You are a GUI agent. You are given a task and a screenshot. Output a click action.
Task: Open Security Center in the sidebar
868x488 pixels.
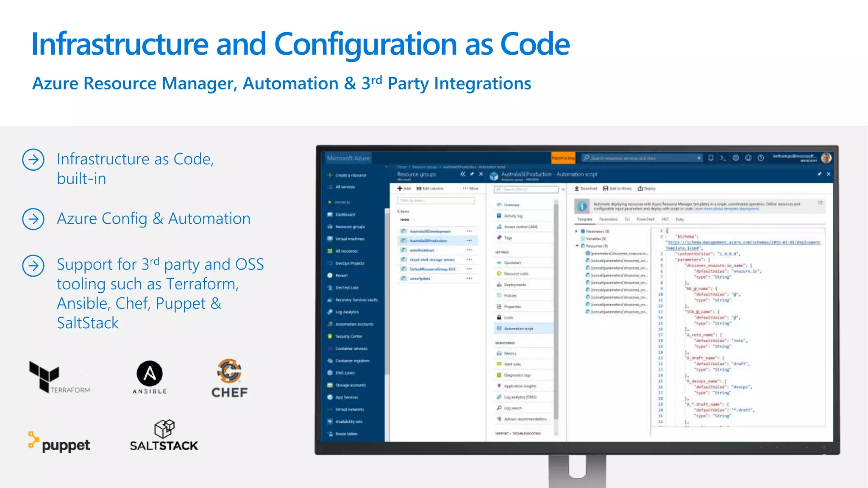pos(345,336)
